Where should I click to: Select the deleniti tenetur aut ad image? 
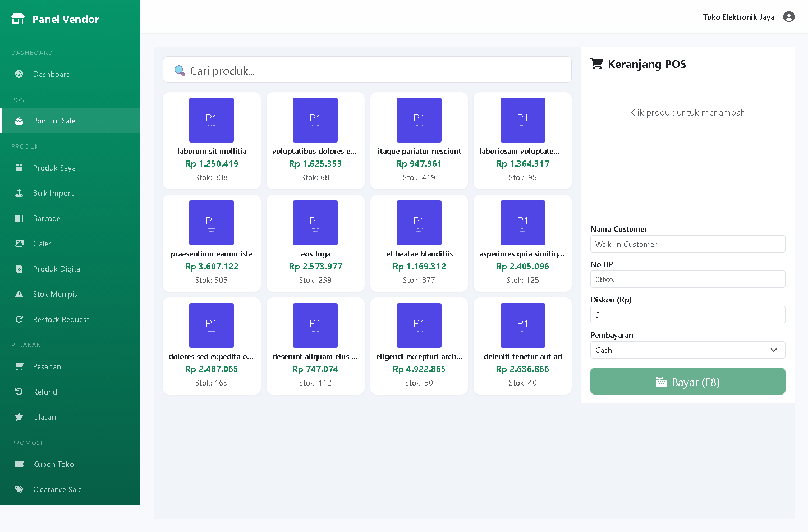point(523,325)
